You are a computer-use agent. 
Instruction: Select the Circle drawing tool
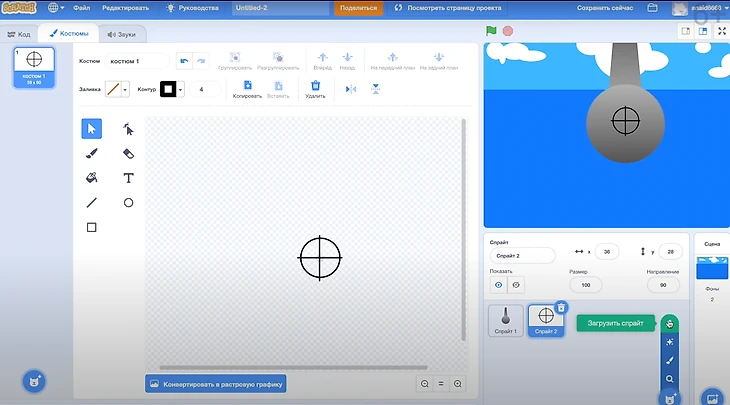(x=128, y=203)
